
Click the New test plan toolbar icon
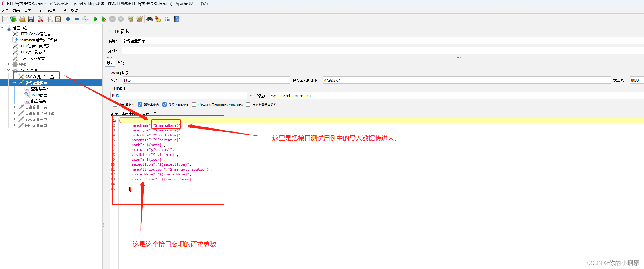click(5, 19)
